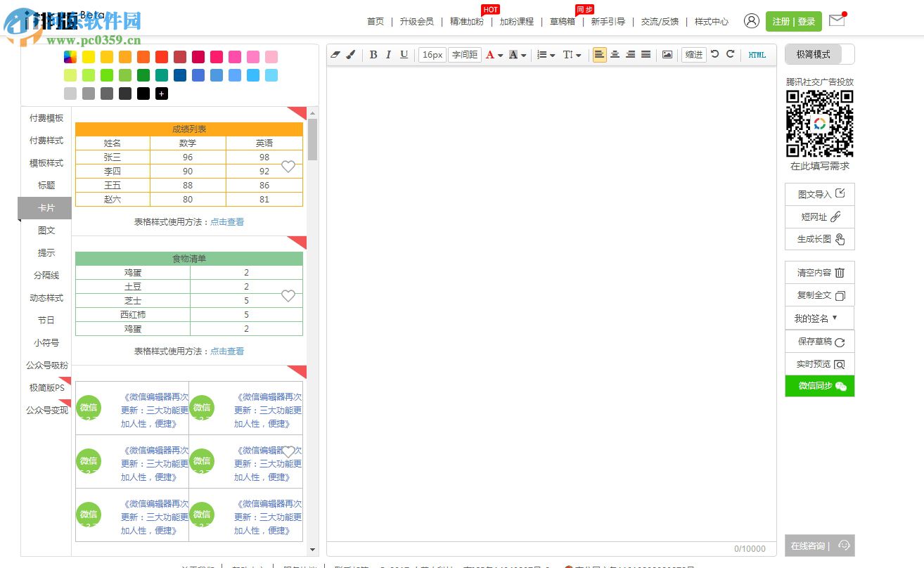Clear content with 清空内容

(x=820, y=273)
